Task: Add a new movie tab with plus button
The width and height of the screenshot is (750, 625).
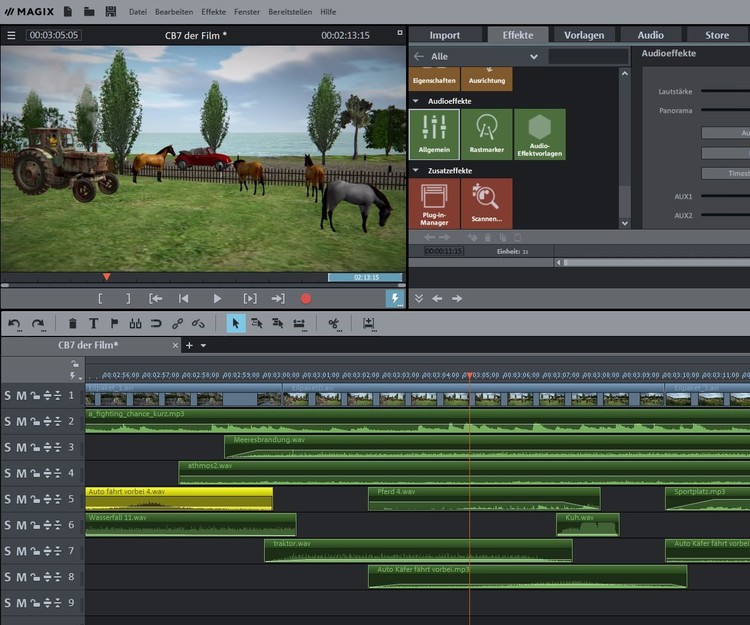Action: pos(189,345)
